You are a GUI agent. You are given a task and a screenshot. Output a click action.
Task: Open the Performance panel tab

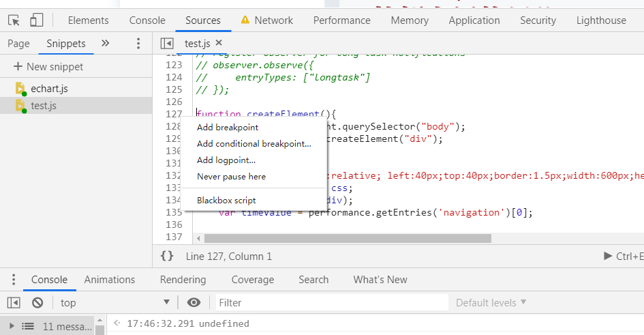[341, 20]
